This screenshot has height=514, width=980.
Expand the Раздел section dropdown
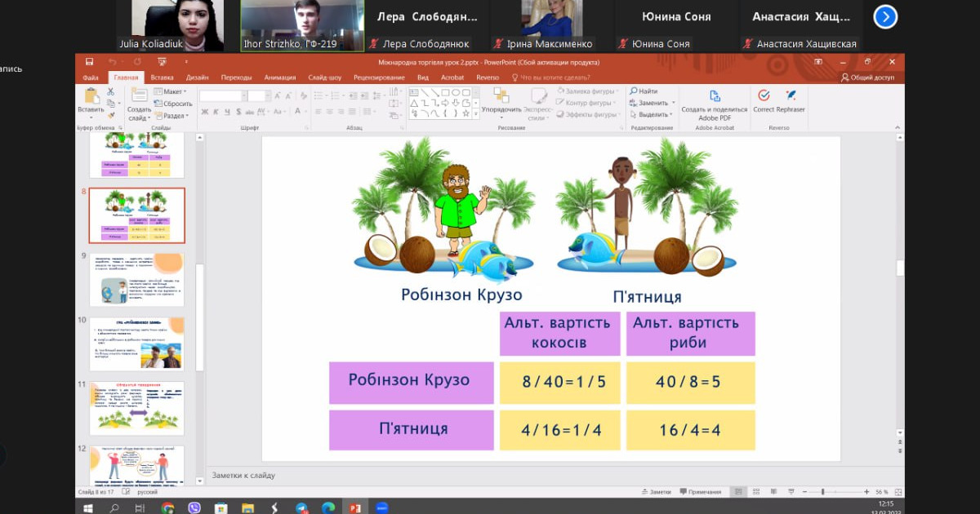171,116
